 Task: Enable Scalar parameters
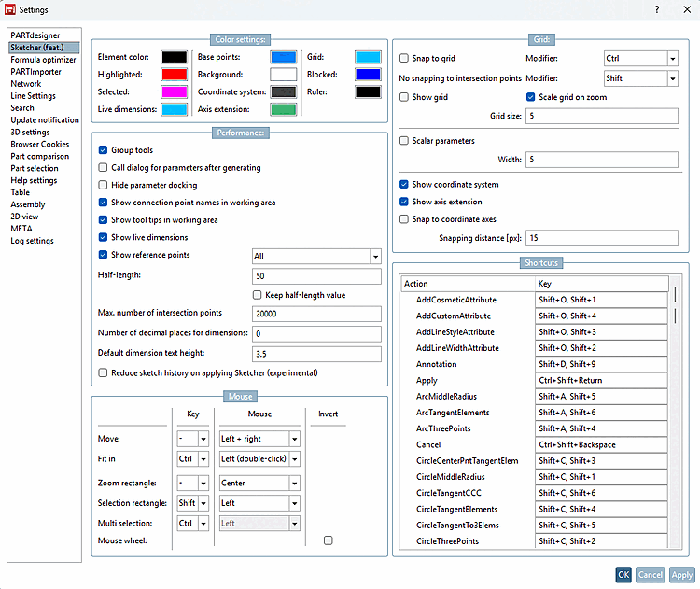pyautogui.click(x=404, y=141)
